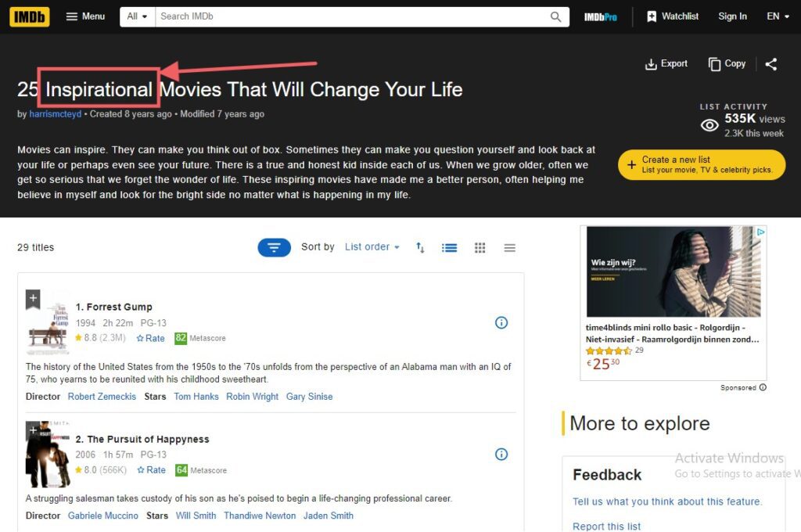Open Will Smith page
Image resolution: width=801 pixels, height=532 pixels.
(196, 516)
